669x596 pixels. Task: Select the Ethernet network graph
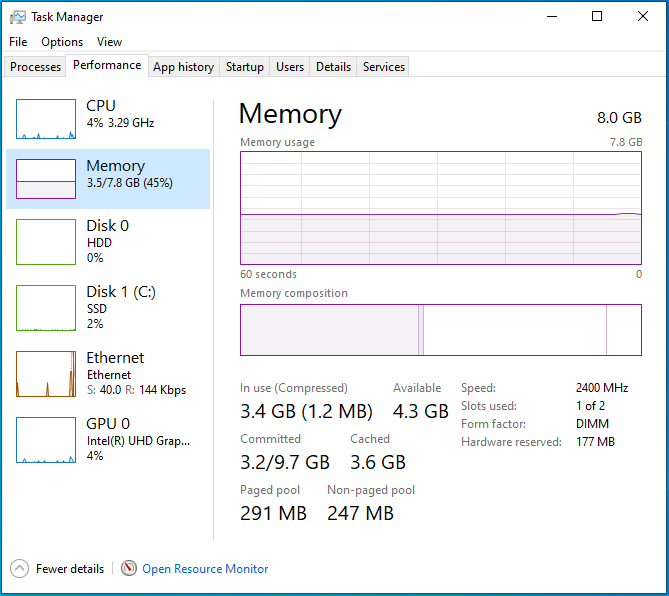pyautogui.click(x=46, y=373)
